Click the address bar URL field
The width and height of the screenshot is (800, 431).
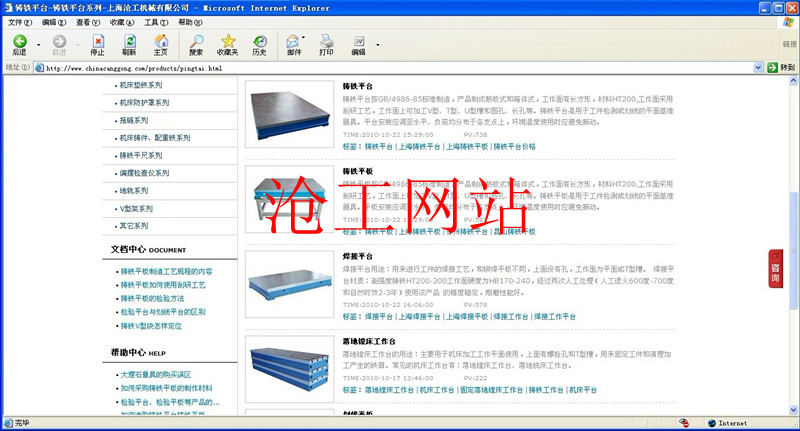[390, 68]
